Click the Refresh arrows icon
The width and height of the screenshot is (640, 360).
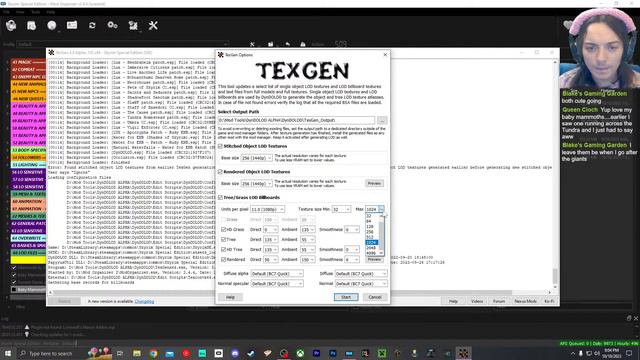pyautogui.click(x=92, y=25)
